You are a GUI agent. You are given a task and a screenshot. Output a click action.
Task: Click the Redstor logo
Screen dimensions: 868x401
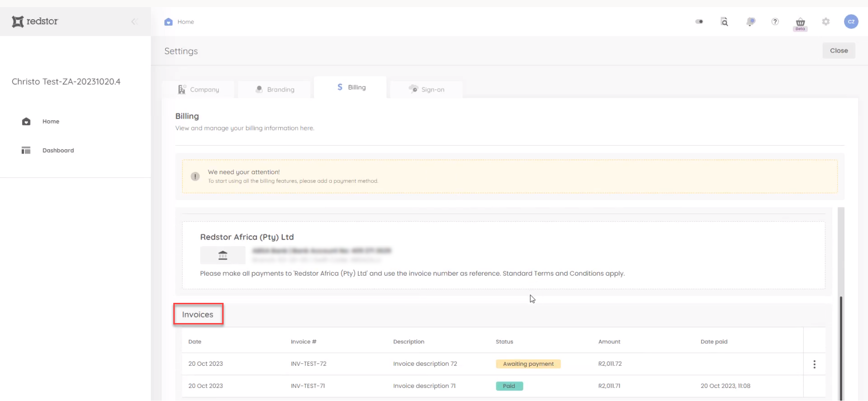(35, 21)
